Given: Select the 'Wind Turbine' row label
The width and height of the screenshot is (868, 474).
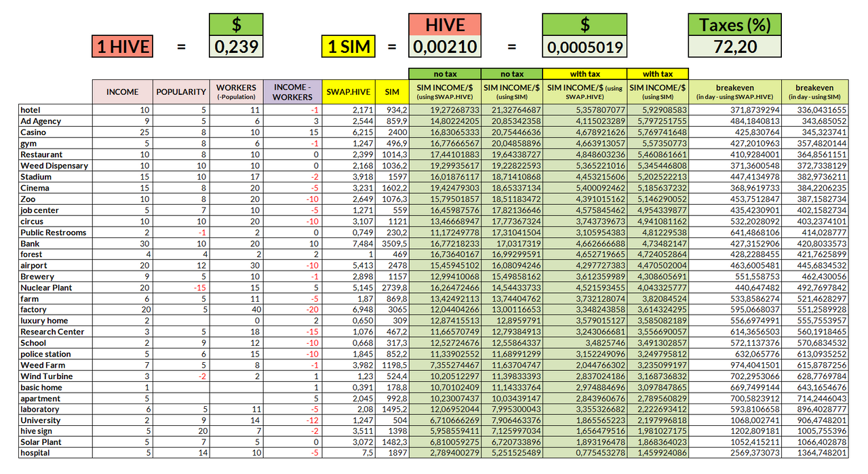Looking at the screenshot, I should (56, 376).
